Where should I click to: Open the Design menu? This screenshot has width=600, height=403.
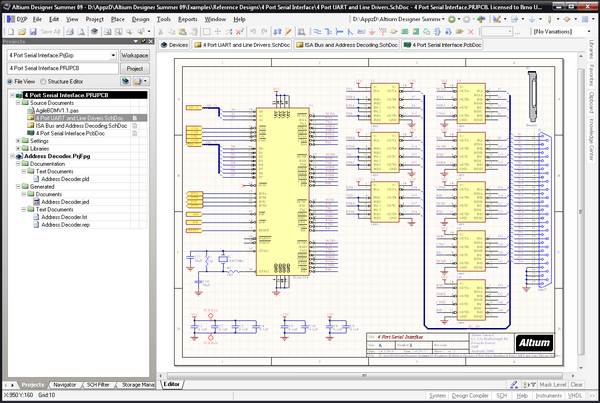point(140,19)
